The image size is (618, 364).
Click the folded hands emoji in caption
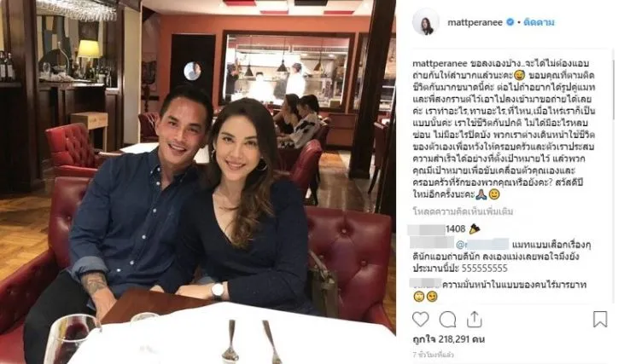(481, 194)
